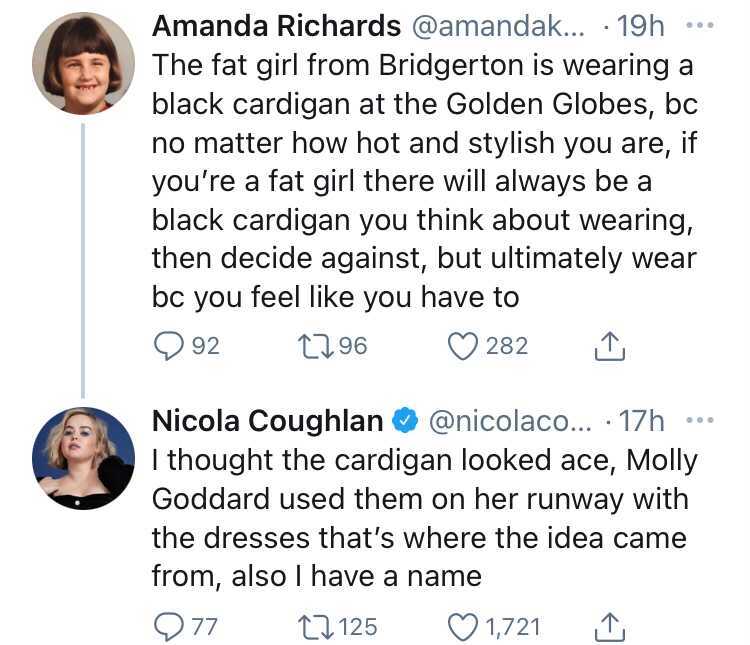750x645 pixels.
Task: Open more options on Nicola's tweet
Action: pyautogui.click(x=704, y=420)
